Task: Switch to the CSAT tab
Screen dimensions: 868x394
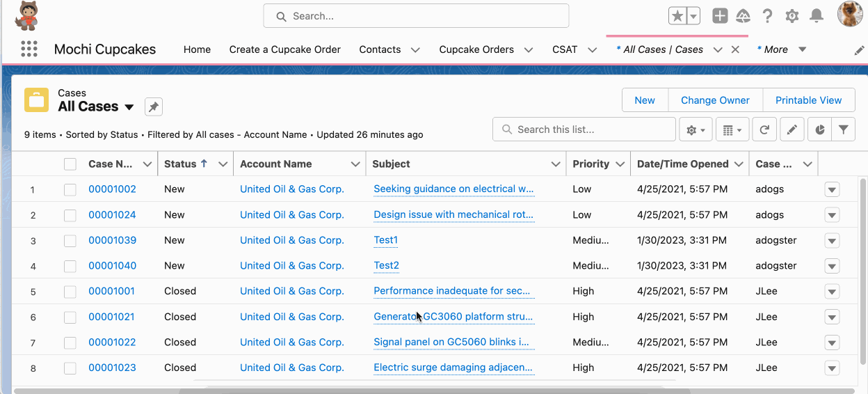Action: click(x=565, y=49)
